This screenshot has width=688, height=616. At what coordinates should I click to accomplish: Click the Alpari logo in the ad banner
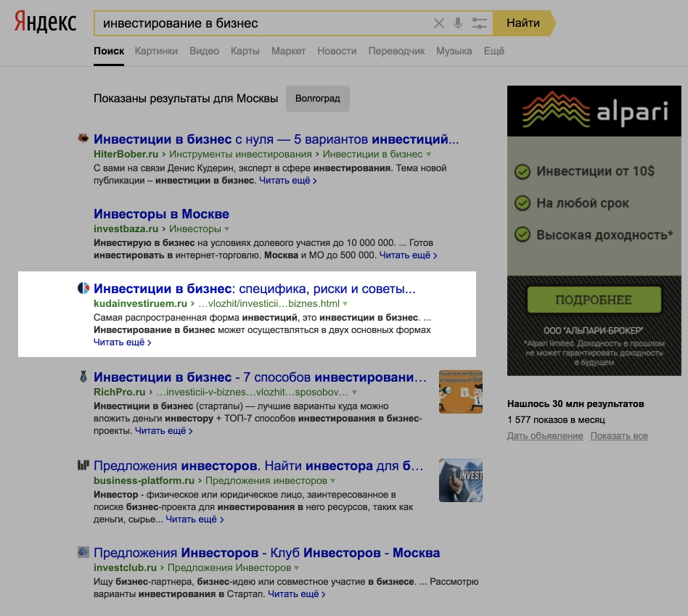pos(594,111)
